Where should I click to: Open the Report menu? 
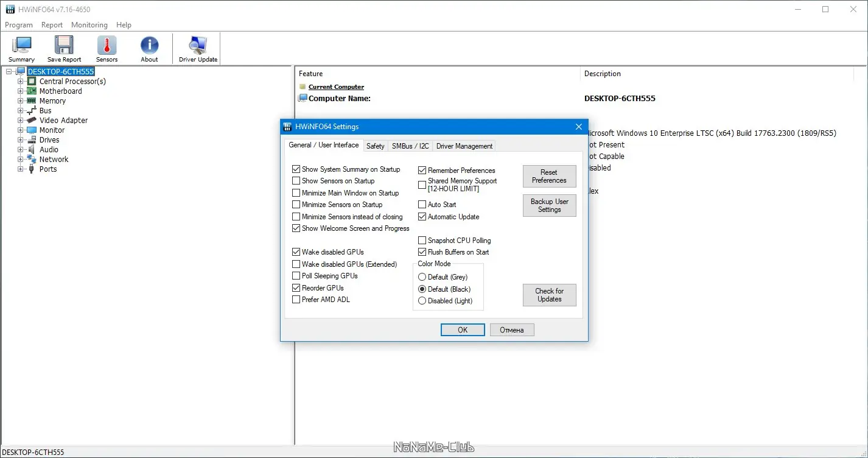[x=52, y=25]
